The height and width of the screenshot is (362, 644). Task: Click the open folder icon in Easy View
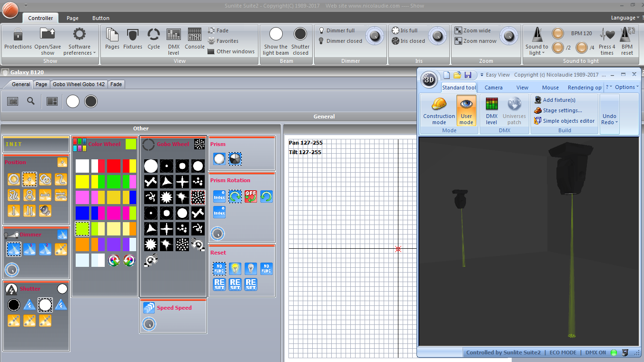coord(457,75)
